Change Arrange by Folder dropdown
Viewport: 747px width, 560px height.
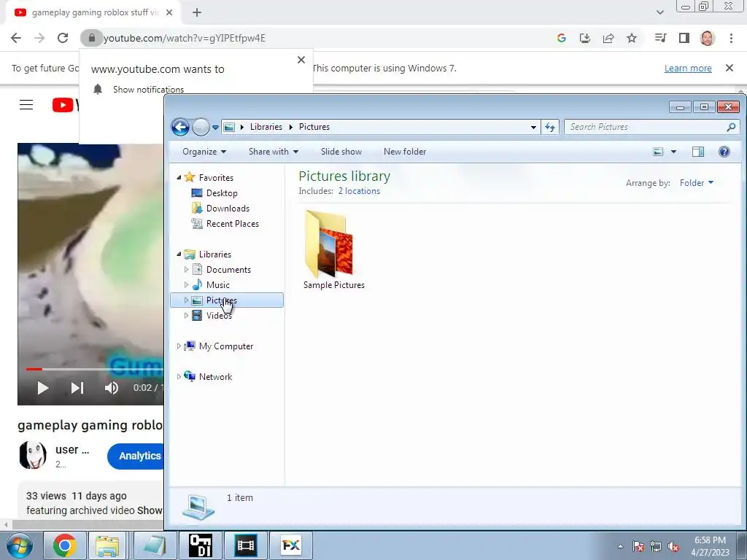[x=697, y=183]
